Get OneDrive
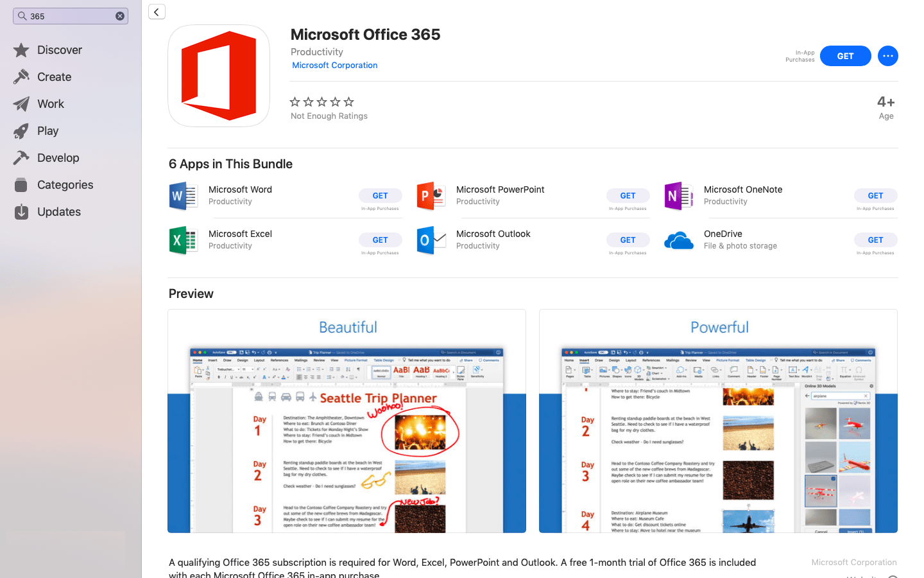 point(876,240)
